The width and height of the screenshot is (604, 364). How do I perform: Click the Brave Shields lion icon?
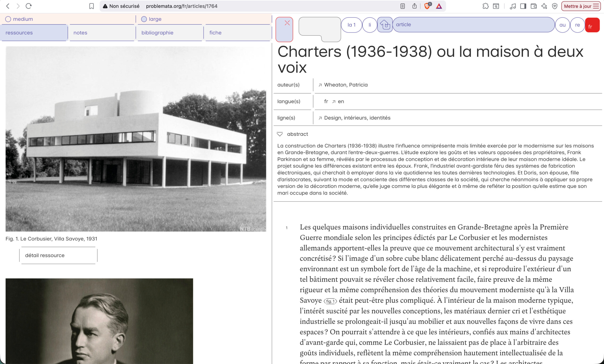[x=427, y=6]
